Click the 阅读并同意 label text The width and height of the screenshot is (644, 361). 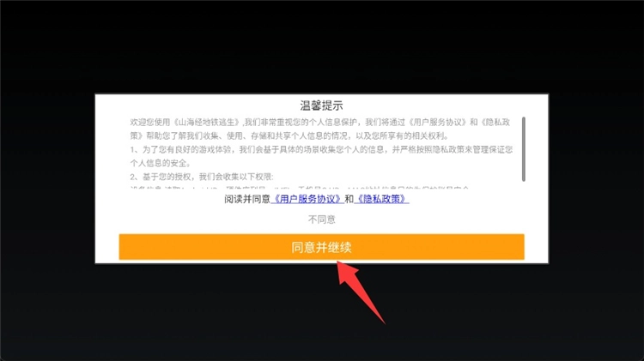point(247,199)
